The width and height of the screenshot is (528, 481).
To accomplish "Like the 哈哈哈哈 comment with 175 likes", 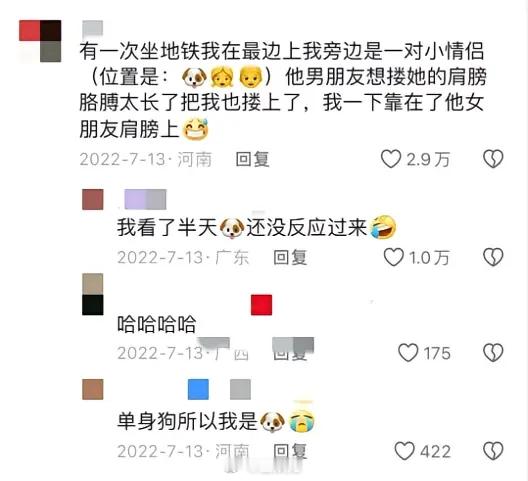I will coord(408,353).
